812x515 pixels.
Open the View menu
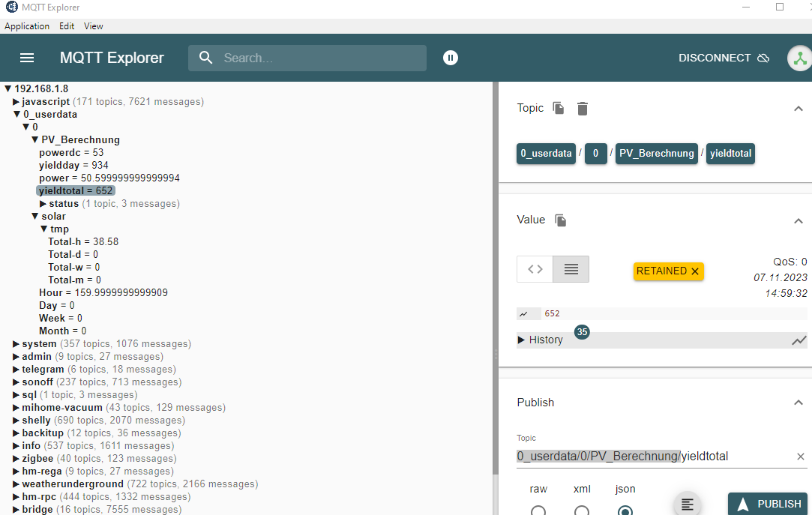(93, 26)
